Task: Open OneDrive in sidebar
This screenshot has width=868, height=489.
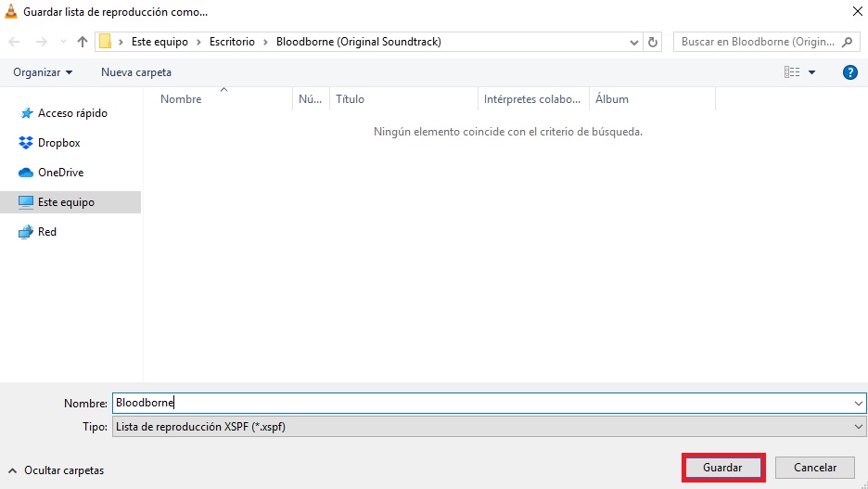Action: pyautogui.click(x=60, y=173)
